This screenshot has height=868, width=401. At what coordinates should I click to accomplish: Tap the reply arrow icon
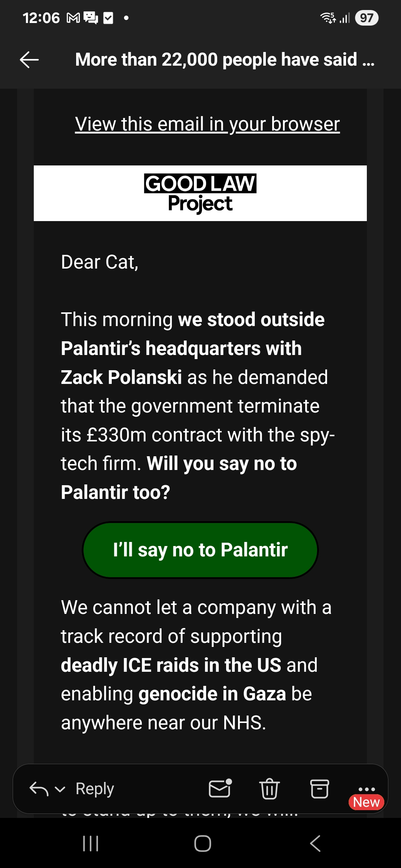coord(39,789)
